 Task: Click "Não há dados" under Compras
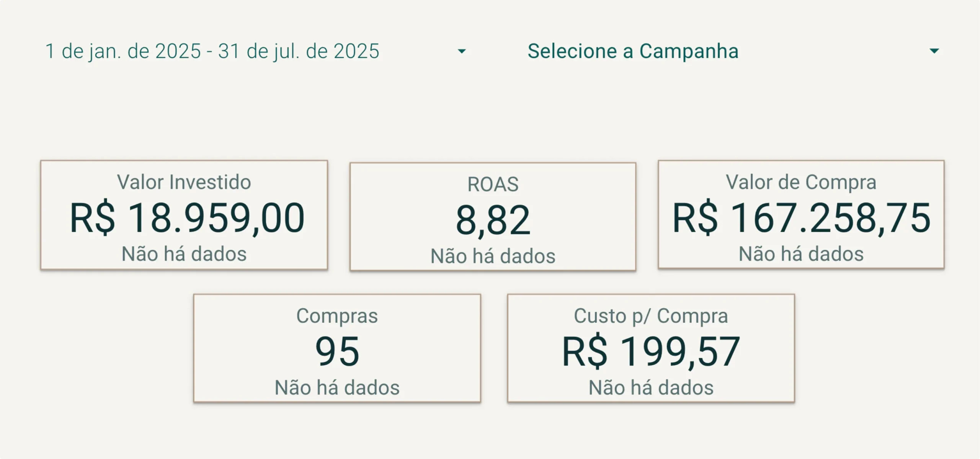pos(337,387)
